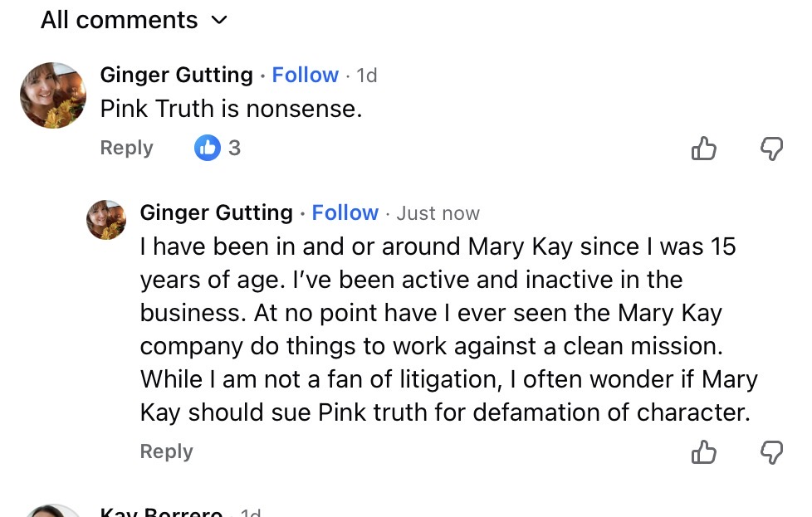
Task: Reply to 'Pink Truth is nonsense' comment
Action: coord(126,148)
